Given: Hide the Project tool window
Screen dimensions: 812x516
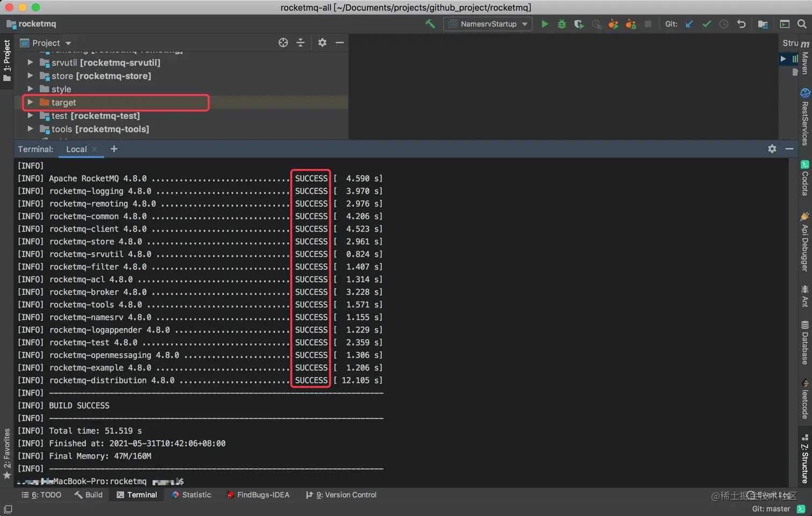Looking at the screenshot, I should [339, 42].
